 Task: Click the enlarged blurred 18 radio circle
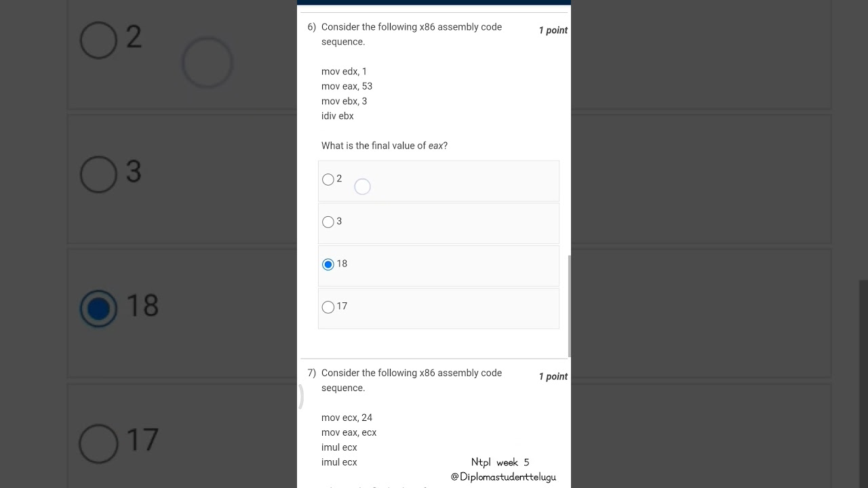coord(98,308)
